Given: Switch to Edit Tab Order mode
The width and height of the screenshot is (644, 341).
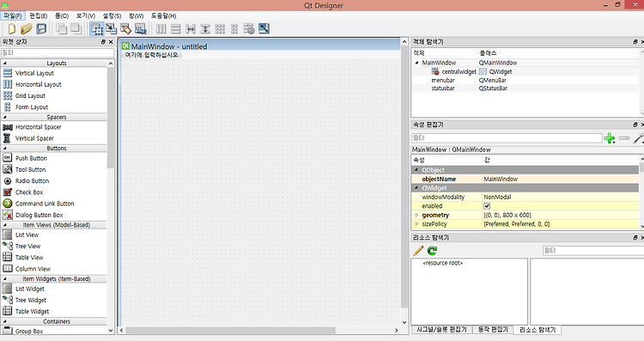Looking at the screenshot, I should pos(141,28).
